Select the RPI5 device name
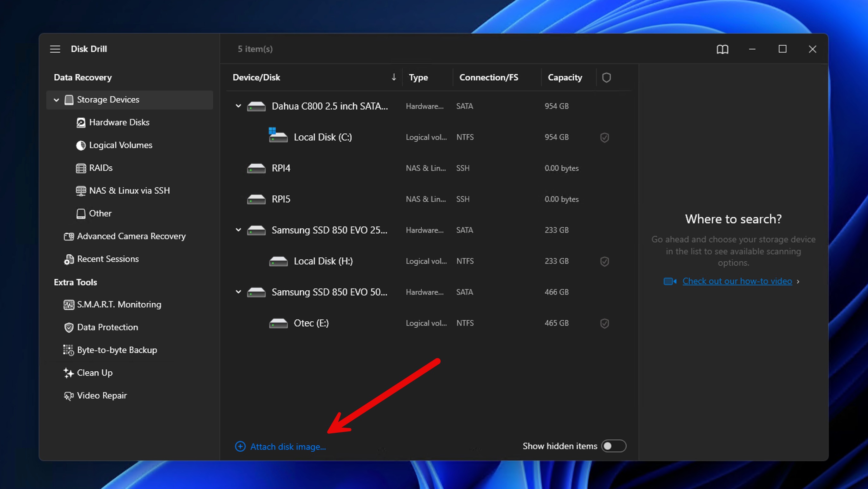Image resolution: width=868 pixels, height=489 pixels. click(281, 199)
